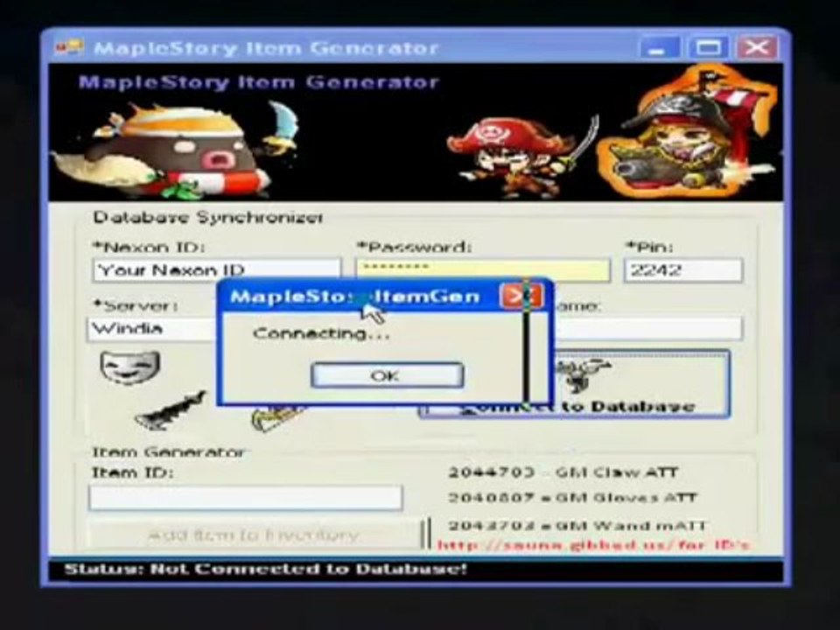
Task: Select the '2040807 = GM Gloves ATT' text
Action: pos(572,498)
